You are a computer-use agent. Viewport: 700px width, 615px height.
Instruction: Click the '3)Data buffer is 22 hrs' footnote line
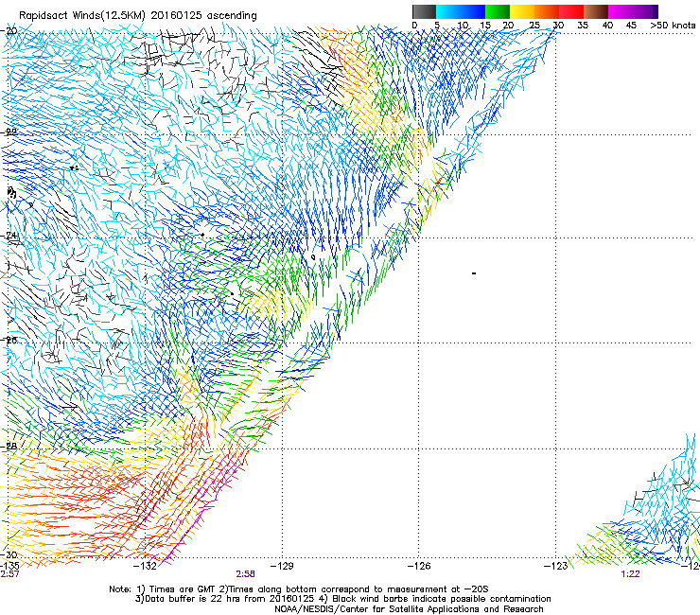click(343, 599)
